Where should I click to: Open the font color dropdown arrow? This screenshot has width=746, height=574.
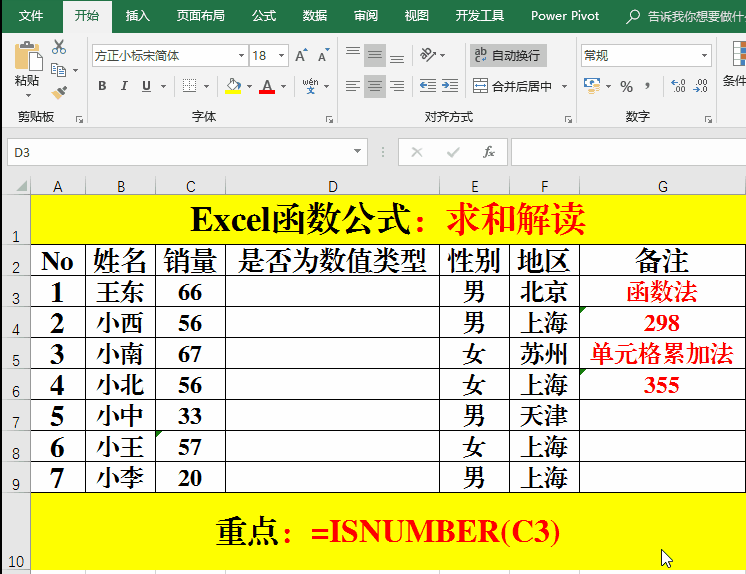pyautogui.click(x=284, y=87)
